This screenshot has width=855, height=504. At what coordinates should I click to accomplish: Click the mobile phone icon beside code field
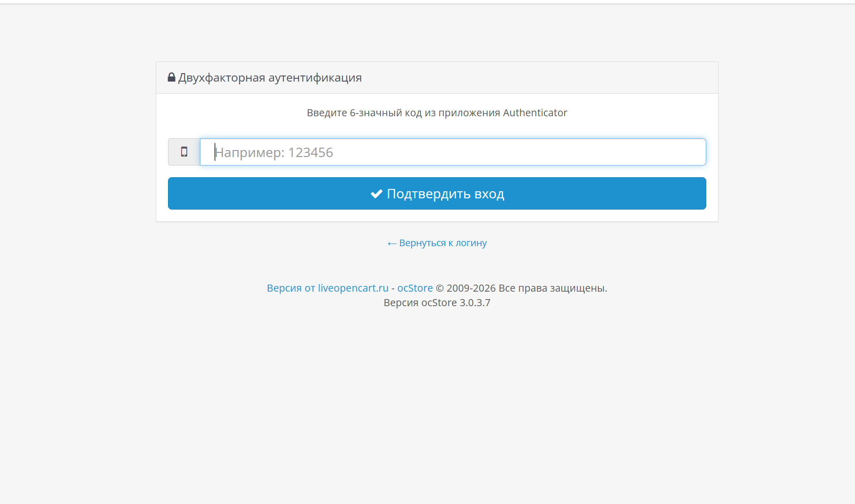[x=184, y=151]
